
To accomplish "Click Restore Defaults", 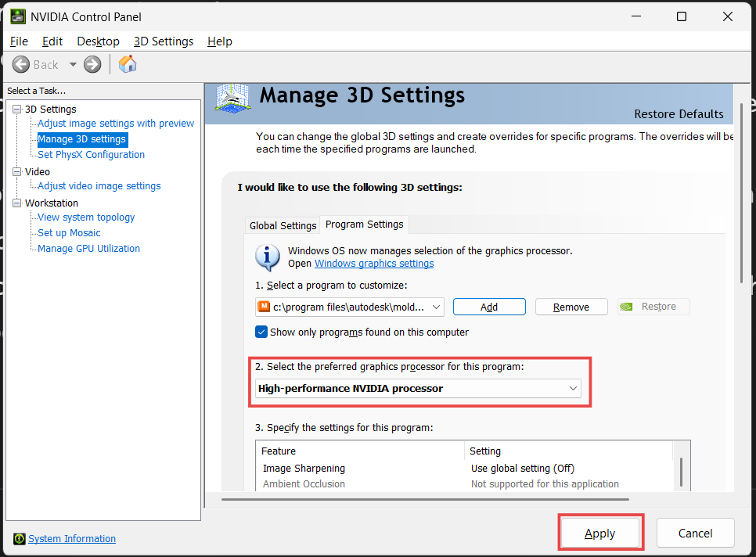I will [x=679, y=114].
